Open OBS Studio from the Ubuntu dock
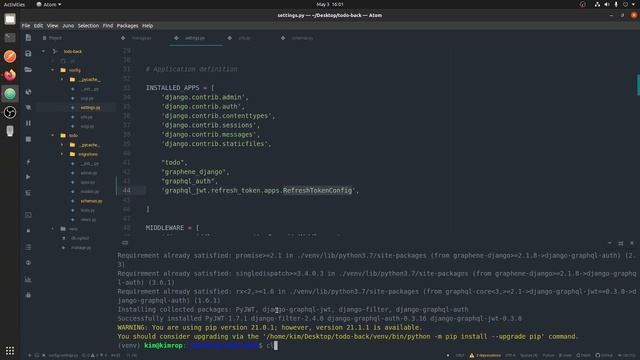This screenshot has height=360, width=640. [10, 112]
